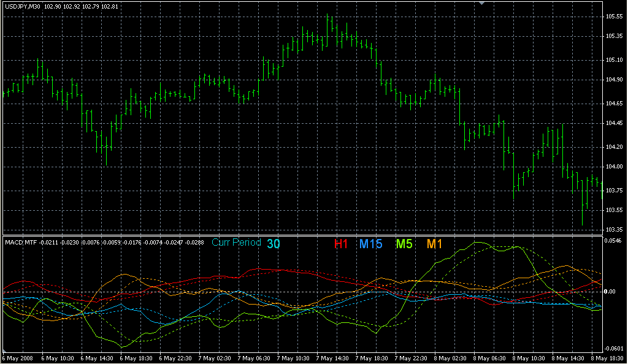Click the -0.0601 indicator scale value

[x=615, y=349]
